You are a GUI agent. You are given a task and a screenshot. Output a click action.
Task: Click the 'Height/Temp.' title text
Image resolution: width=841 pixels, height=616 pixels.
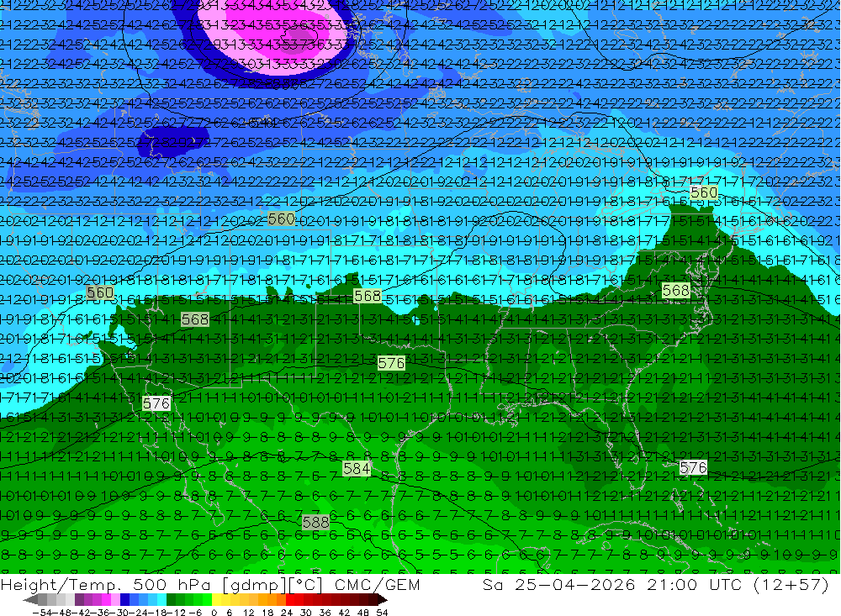(x=59, y=584)
